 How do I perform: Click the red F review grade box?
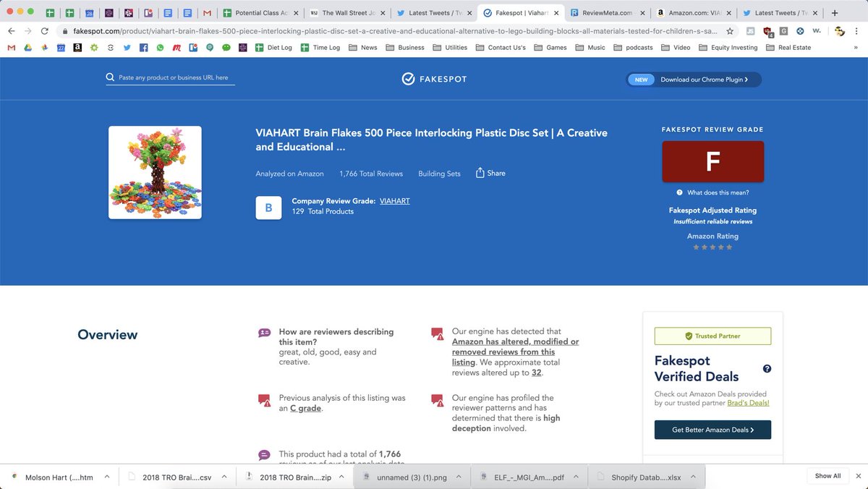(712, 161)
